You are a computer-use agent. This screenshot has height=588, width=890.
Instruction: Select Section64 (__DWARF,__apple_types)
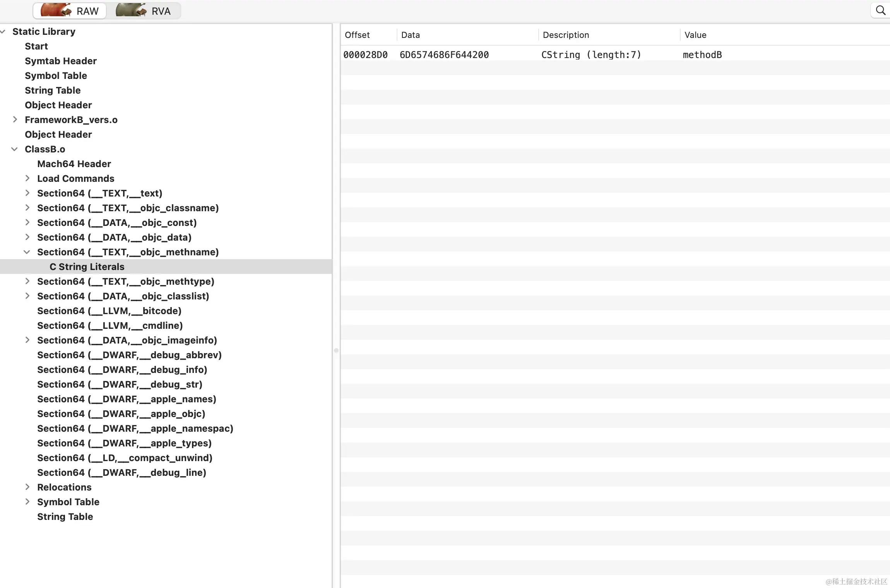(x=124, y=443)
